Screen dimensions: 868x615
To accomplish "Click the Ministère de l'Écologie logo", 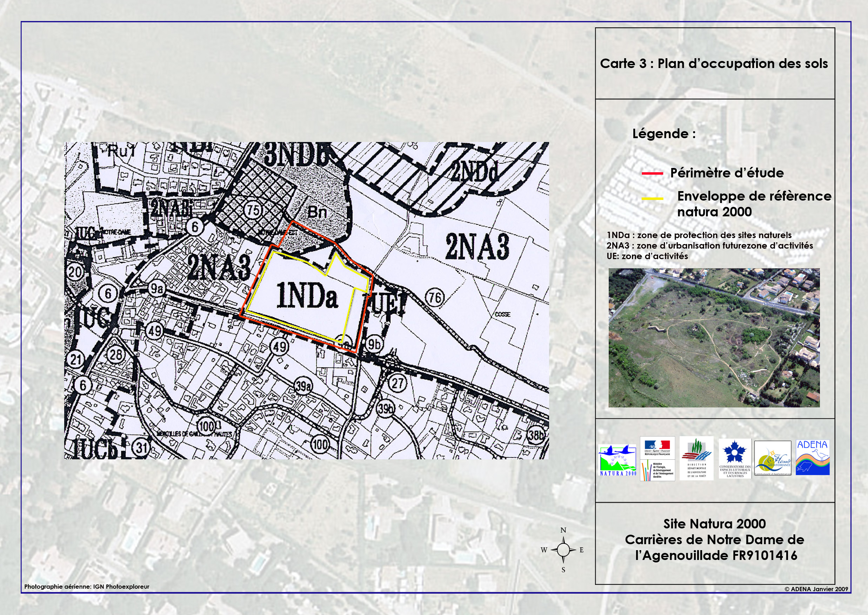I will pyautogui.click(x=657, y=470).
